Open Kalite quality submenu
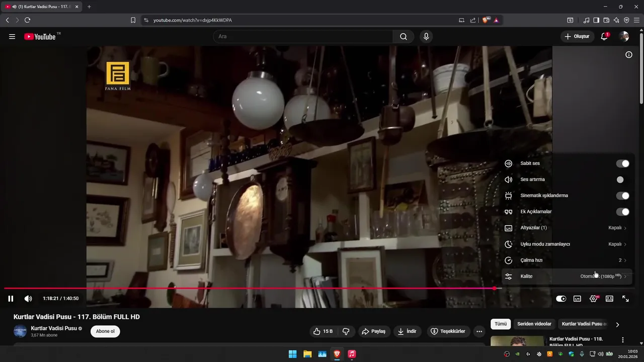This screenshot has width=644, height=362. 567,276
